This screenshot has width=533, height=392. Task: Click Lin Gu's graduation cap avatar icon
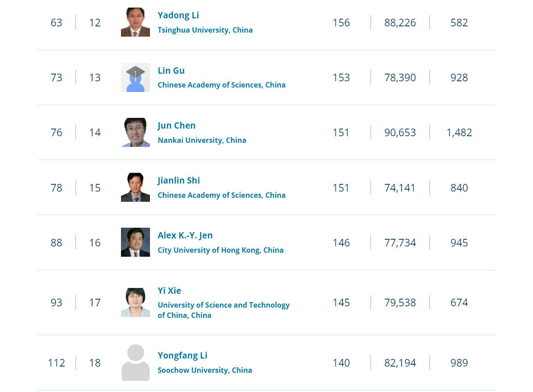click(x=135, y=78)
